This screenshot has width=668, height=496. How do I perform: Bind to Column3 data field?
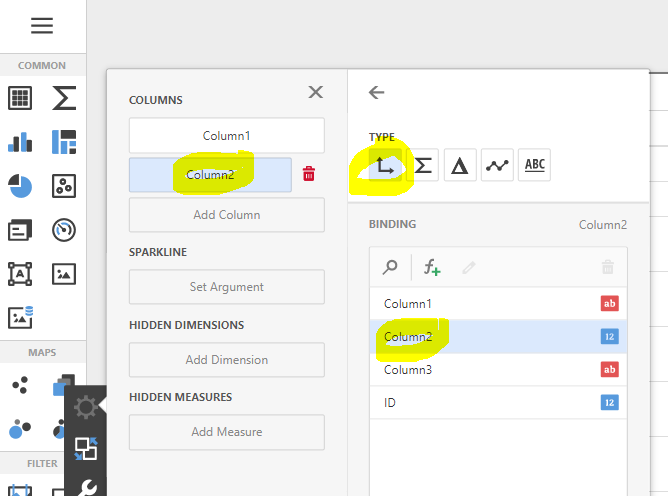[x=407, y=370]
